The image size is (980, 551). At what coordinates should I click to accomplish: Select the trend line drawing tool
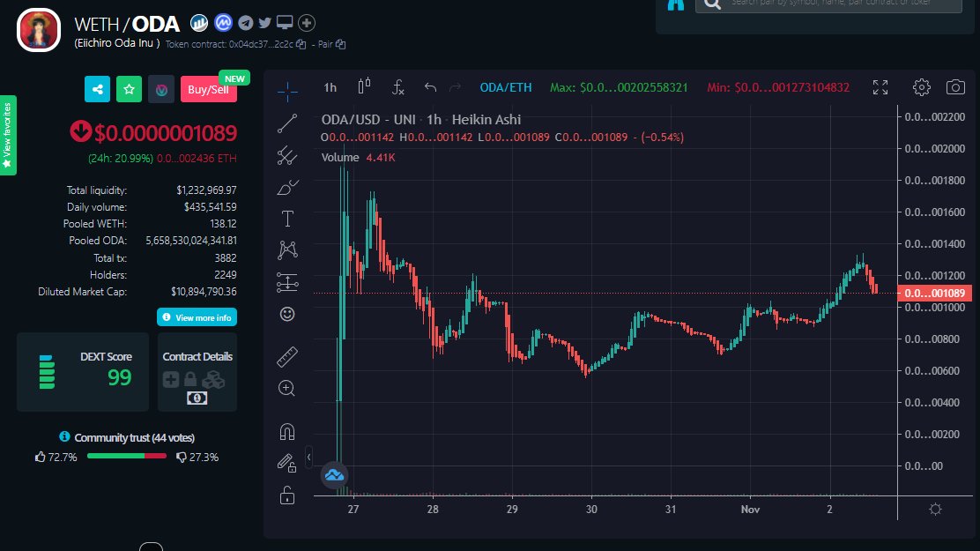tap(287, 123)
